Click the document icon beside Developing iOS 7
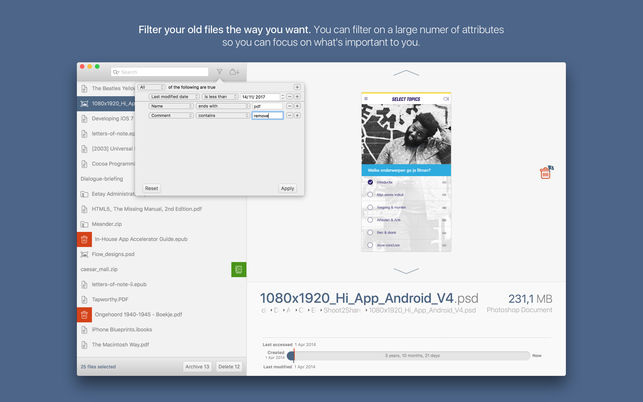Viewport: 643px width, 402px height. point(84,119)
